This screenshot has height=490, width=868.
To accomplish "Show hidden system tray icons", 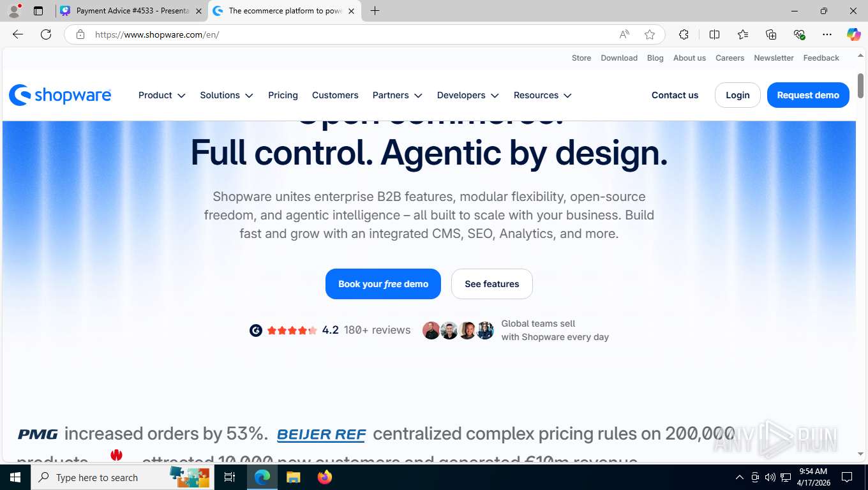I will click(740, 477).
